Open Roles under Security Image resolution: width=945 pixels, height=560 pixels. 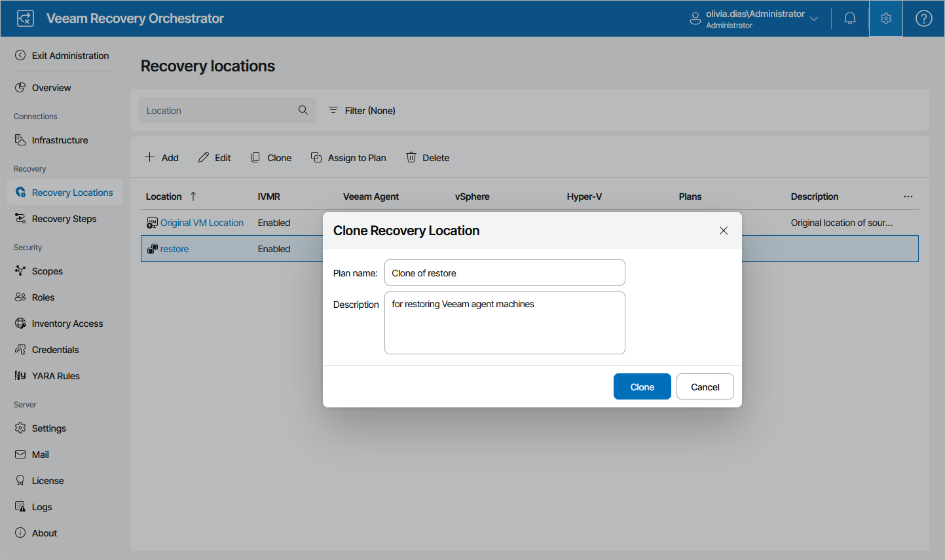click(x=43, y=297)
